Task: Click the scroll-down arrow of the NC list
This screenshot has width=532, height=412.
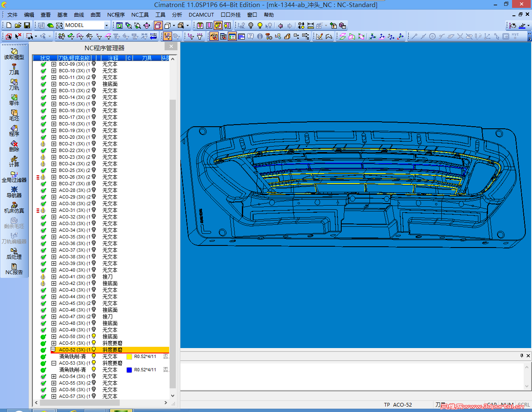Action: [172, 396]
